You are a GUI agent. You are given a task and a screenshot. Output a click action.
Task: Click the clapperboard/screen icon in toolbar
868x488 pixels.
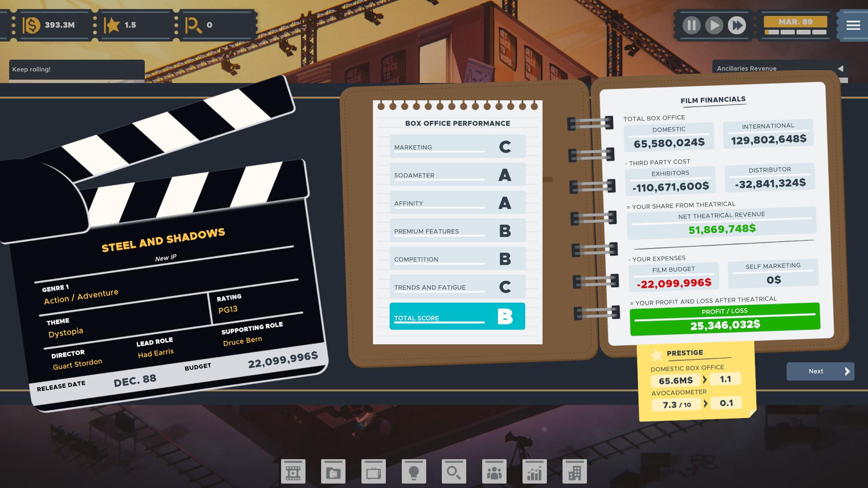click(293, 471)
